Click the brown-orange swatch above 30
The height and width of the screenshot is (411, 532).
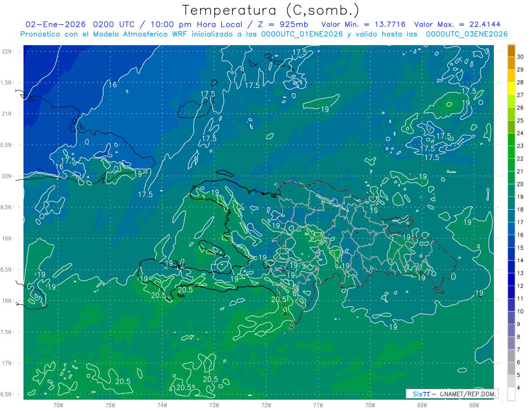pos(511,51)
